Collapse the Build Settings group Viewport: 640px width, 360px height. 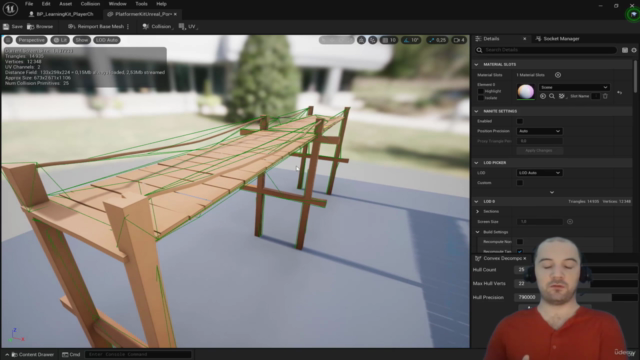tap(478, 232)
